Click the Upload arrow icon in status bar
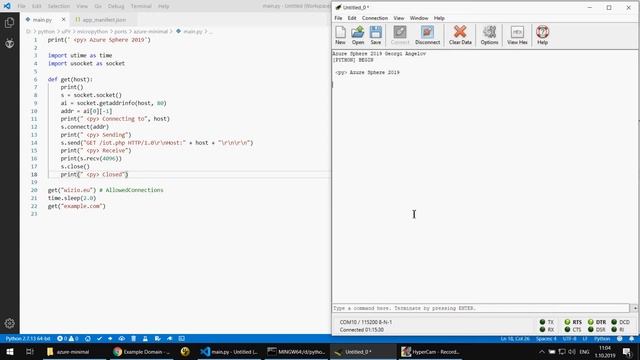 [110, 339]
